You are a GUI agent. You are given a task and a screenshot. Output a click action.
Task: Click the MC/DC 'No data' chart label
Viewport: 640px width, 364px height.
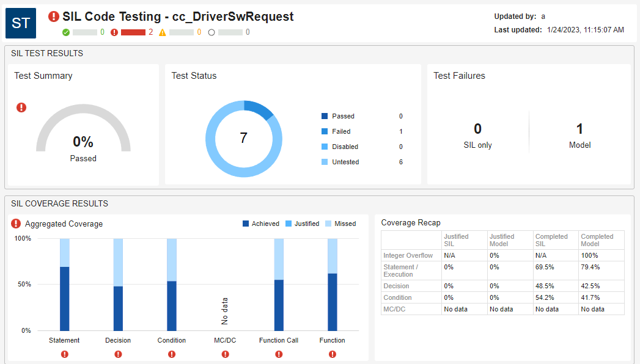point(224,311)
